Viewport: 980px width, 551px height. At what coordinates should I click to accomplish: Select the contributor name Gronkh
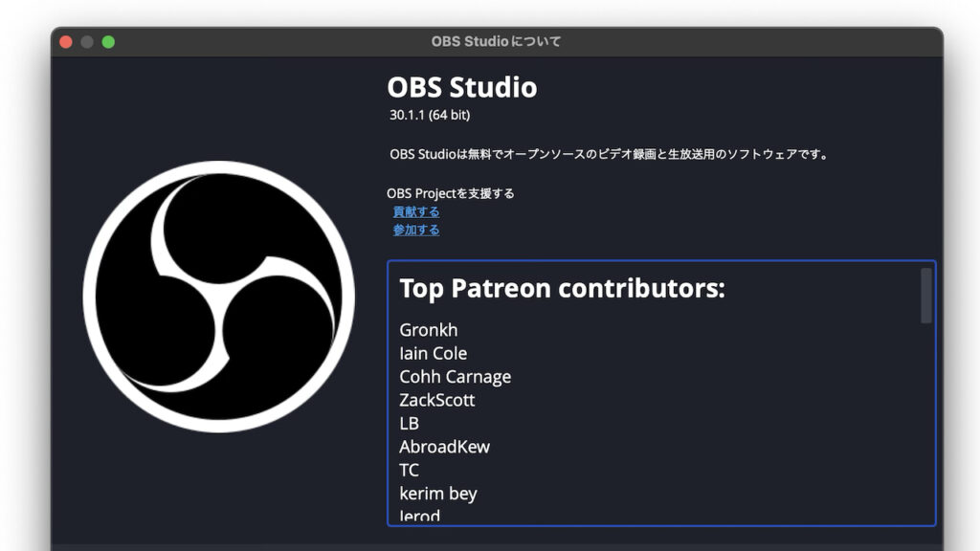(x=428, y=329)
